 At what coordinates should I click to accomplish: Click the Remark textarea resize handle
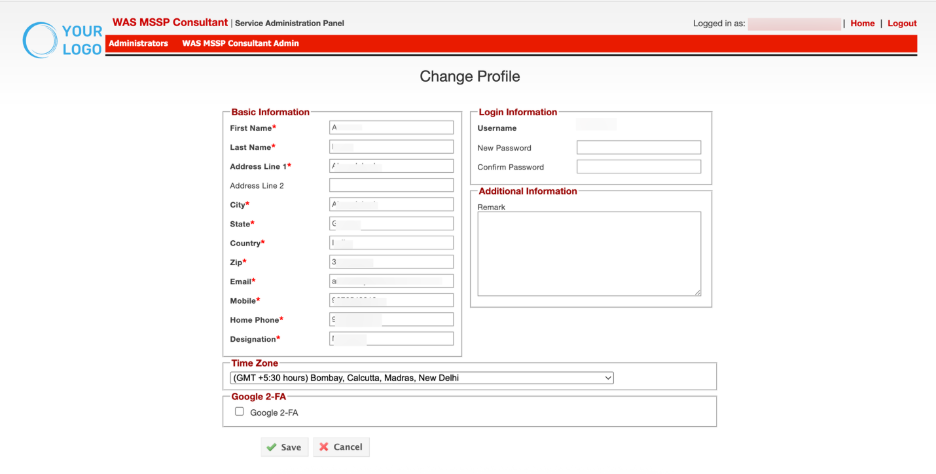coord(697,292)
